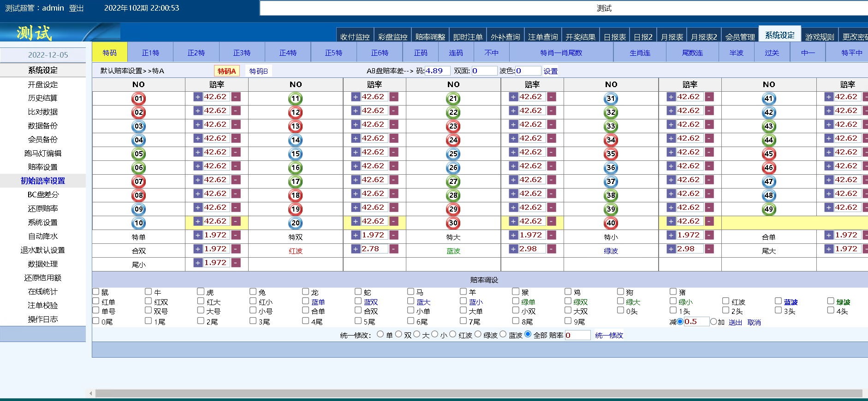Viewport: 868px width, 401px height.
Task: Decrease odds for number 24
Action: [552, 138]
